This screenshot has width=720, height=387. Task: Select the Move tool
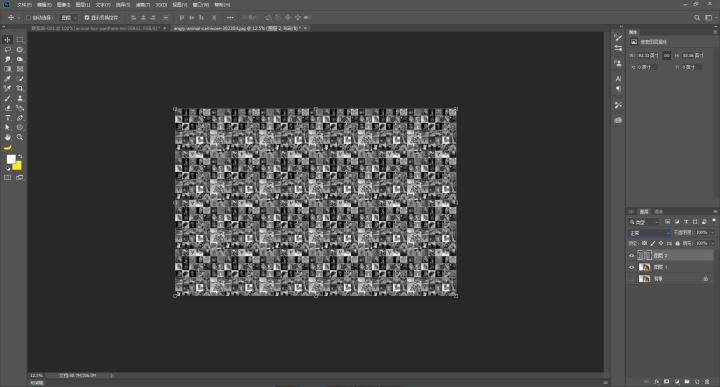[x=7, y=40]
